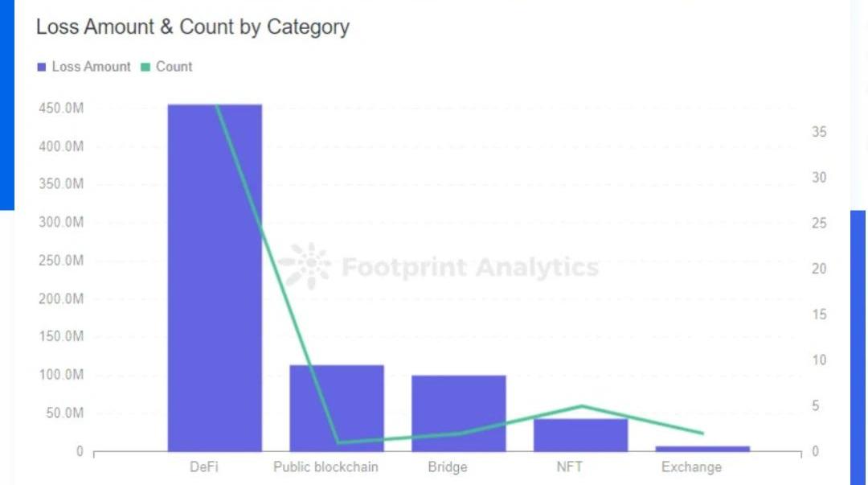This screenshot has height=485, width=868.
Task: Click the Count legend color square
Action: (x=145, y=68)
